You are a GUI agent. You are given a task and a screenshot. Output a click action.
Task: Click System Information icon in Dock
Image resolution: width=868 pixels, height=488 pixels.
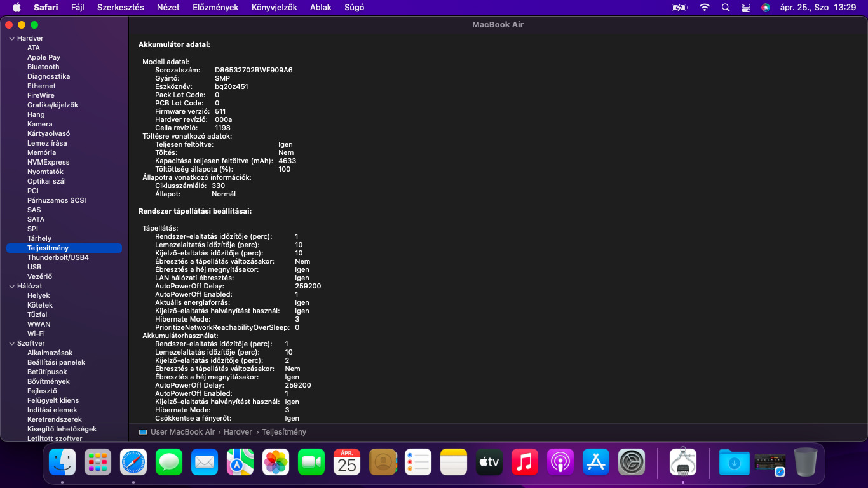(683, 462)
